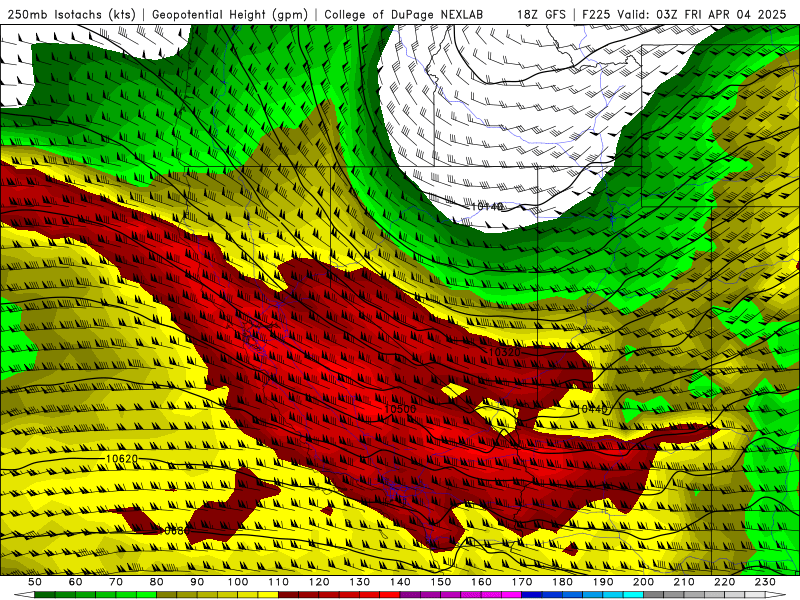Screen dimensions: 800x600
Task: Click the 230 value on the color scale
Action: tap(765, 582)
